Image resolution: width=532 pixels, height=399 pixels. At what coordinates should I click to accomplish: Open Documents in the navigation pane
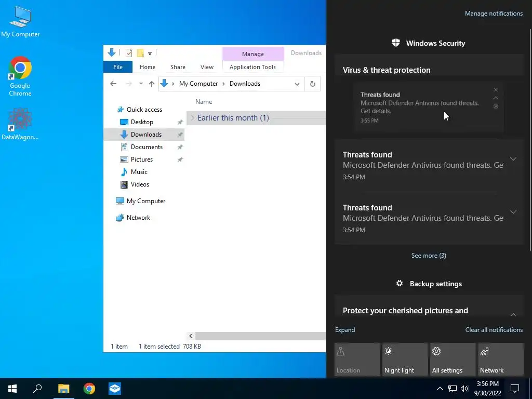pyautogui.click(x=147, y=147)
